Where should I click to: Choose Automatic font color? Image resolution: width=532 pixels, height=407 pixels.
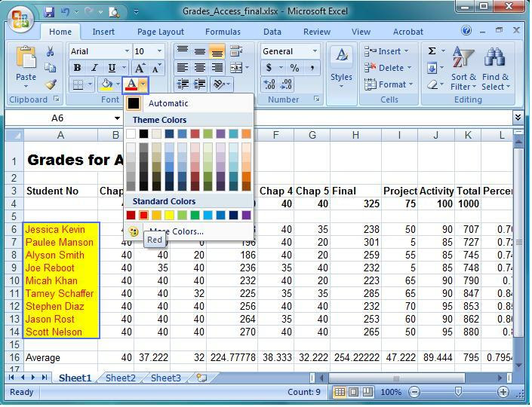[x=189, y=103]
